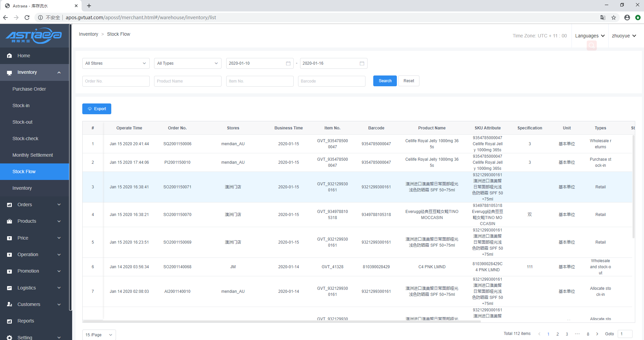Click the Home icon in sidebar
Screen dimensions: 644x340
[9, 56]
